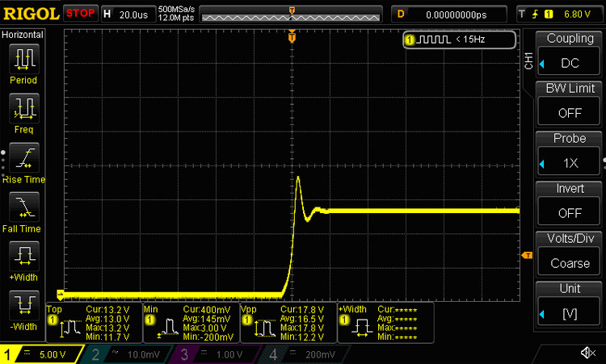This screenshot has height=364, width=606.
Task: Click the Min Max:3.00 V value
Action: point(204,328)
